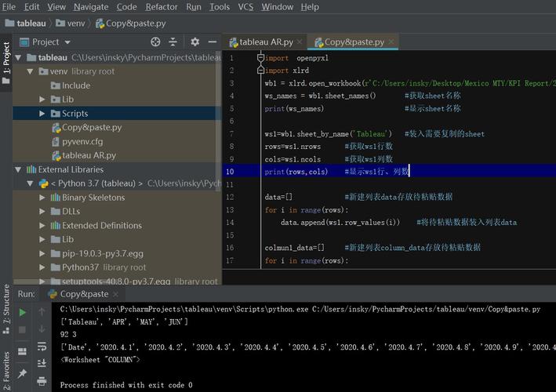Click the Collapse All icon in Project panel
Image resolution: width=556 pixels, height=392 pixels.
pos(173,42)
